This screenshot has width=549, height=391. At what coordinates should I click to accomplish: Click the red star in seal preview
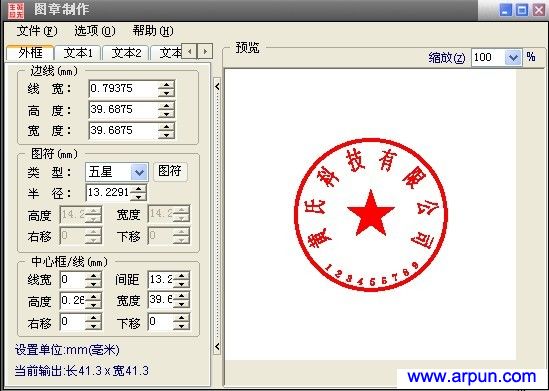(x=371, y=214)
